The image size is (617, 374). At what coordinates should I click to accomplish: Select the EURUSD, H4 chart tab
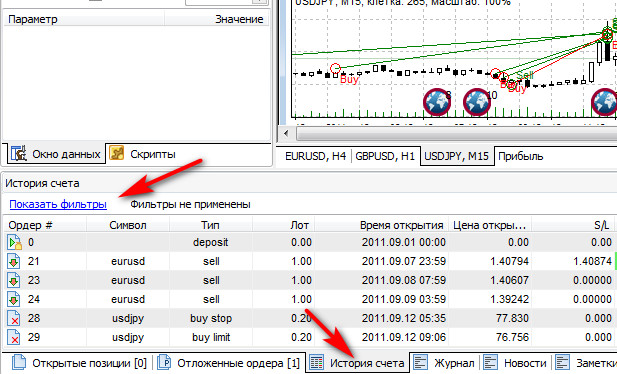315,156
